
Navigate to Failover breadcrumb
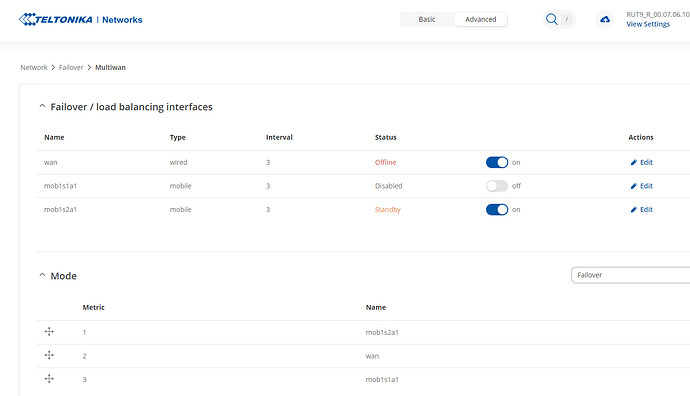71,67
